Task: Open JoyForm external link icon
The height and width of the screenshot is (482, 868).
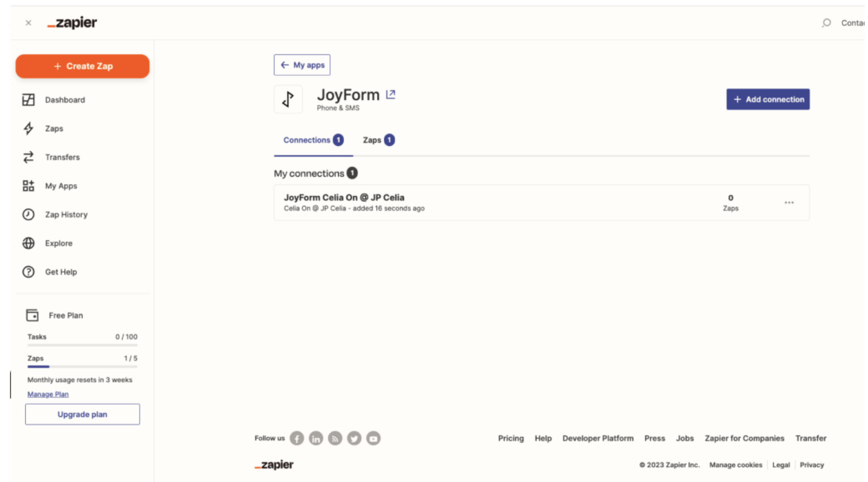Action: coord(390,94)
